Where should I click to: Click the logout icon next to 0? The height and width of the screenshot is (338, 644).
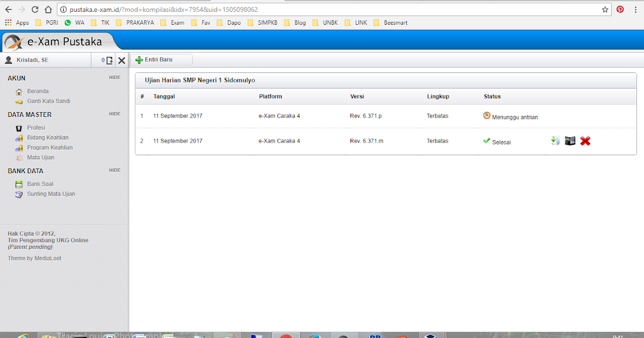[x=109, y=61]
